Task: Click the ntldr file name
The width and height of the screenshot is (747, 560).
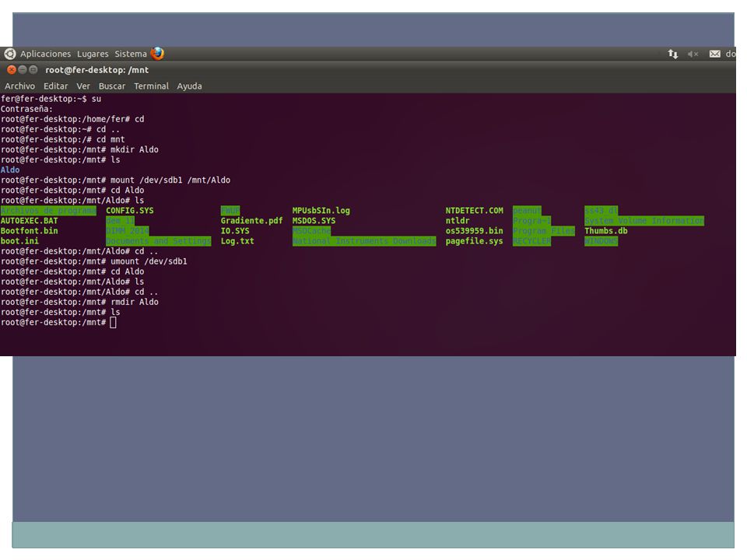Action: (x=458, y=221)
